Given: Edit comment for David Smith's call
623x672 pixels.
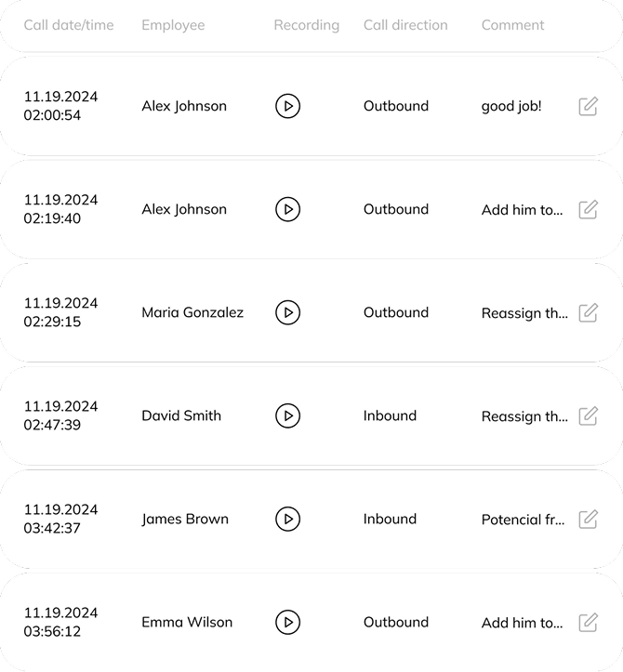Looking at the screenshot, I should (589, 415).
